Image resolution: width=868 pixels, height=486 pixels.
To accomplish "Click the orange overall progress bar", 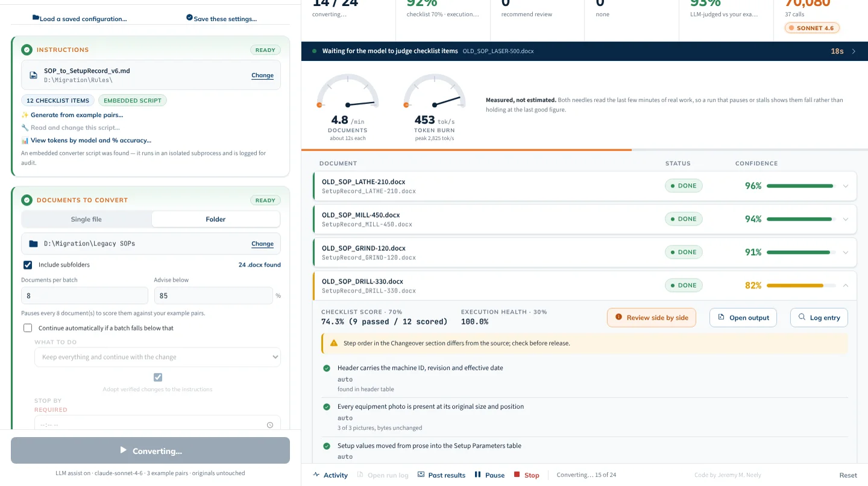I will [x=467, y=150].
